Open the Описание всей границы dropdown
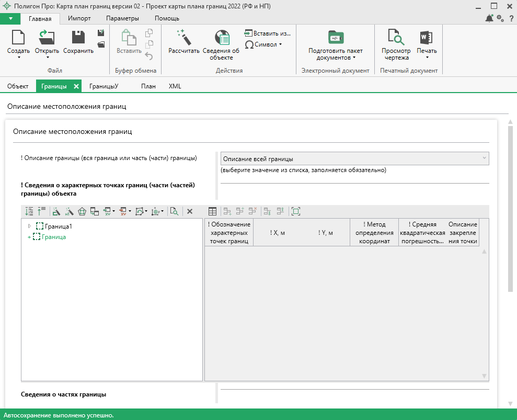 pos(354,158)
